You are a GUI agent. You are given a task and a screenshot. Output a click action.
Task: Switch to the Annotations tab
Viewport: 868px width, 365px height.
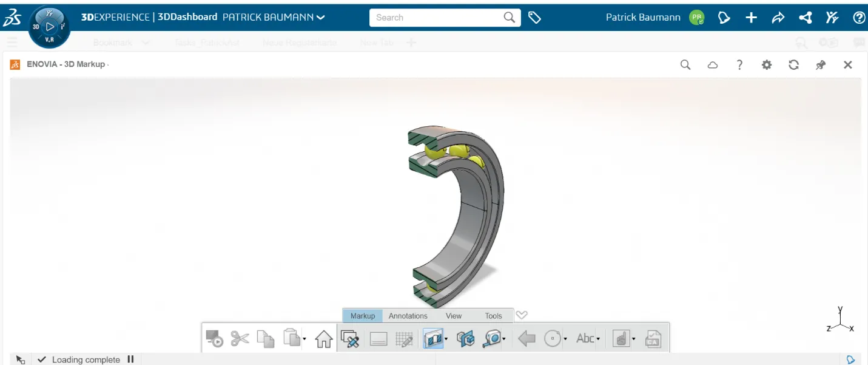coord(408,315)
